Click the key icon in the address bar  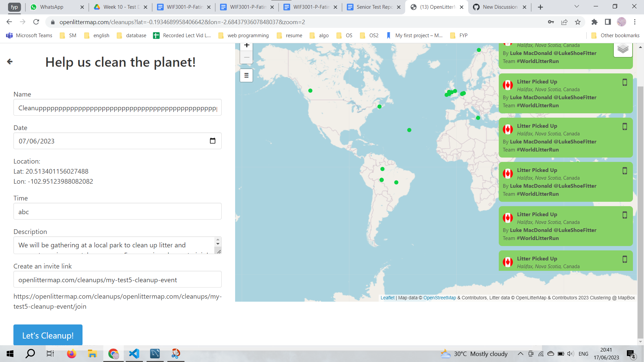pyautogui.click(x=551, y=22)
